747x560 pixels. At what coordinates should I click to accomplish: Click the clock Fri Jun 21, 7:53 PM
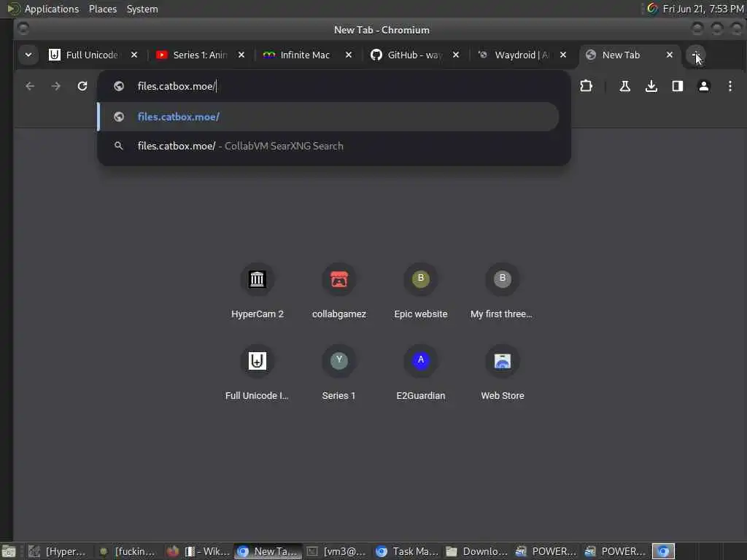point(703,9)
